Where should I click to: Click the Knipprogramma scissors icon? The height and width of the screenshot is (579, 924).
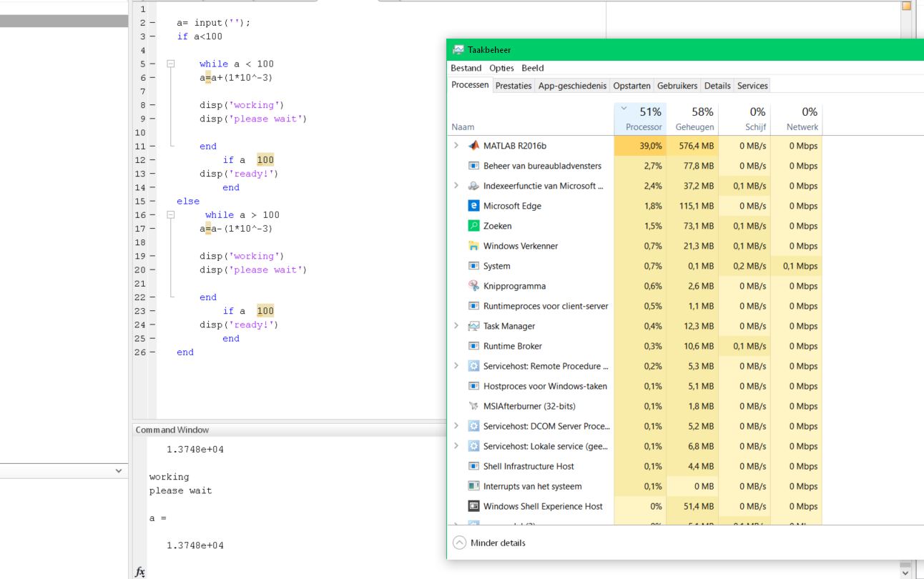473,286
